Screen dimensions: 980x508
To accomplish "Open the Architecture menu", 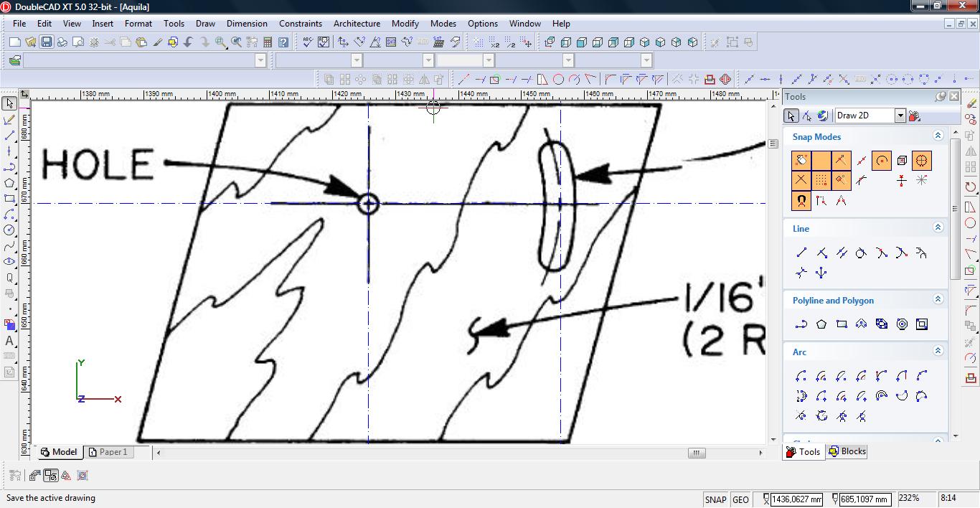I will (357, 23).
